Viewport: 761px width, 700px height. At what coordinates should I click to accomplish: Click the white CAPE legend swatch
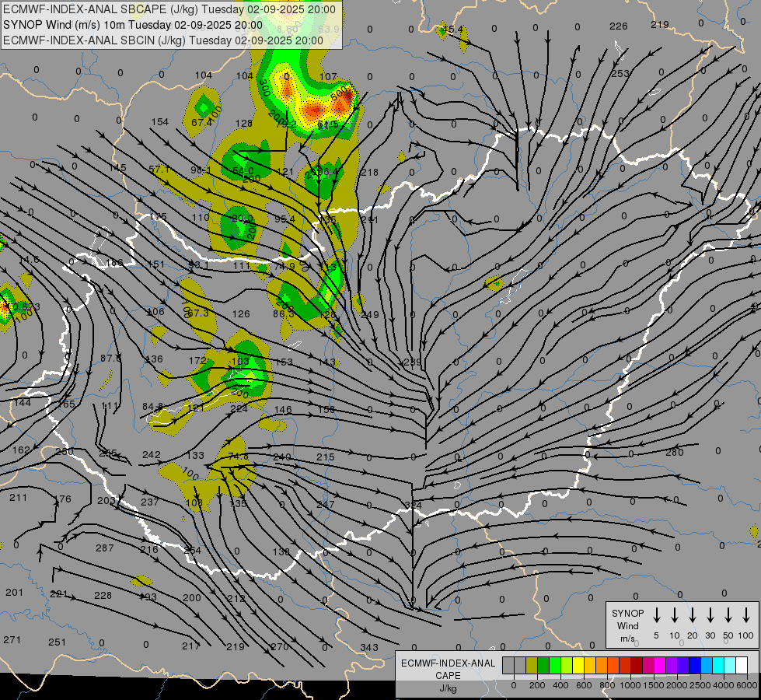click(741, 666)
